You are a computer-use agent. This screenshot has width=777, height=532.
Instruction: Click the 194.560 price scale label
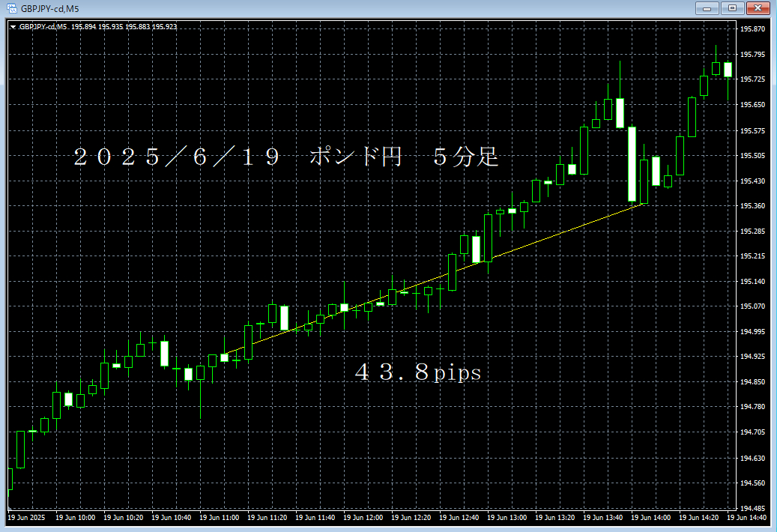click(752, 483)
